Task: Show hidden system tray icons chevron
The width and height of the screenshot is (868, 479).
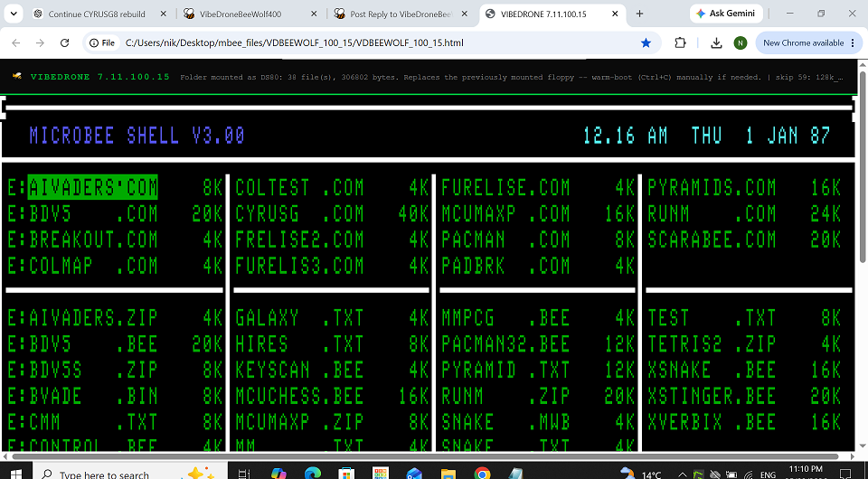Action: pos(683,474)
